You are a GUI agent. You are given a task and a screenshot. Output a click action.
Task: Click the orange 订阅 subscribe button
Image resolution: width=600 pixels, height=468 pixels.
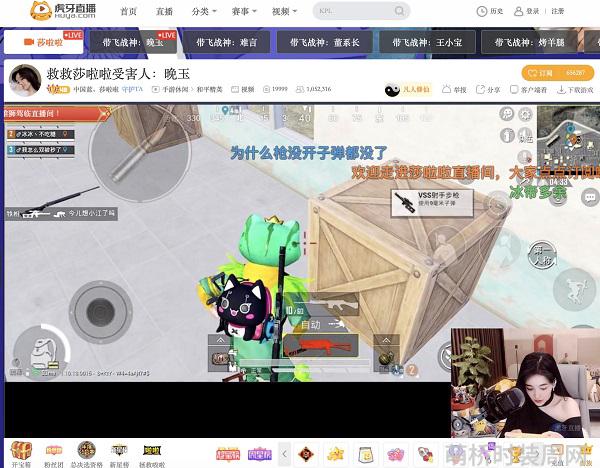pyautogui.click(x=558, y=73)
